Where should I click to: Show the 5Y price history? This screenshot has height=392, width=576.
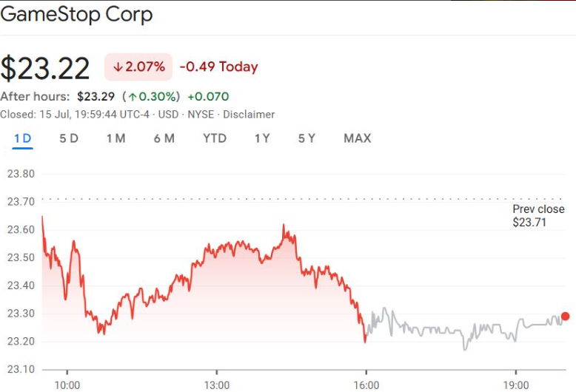[307, 138]
